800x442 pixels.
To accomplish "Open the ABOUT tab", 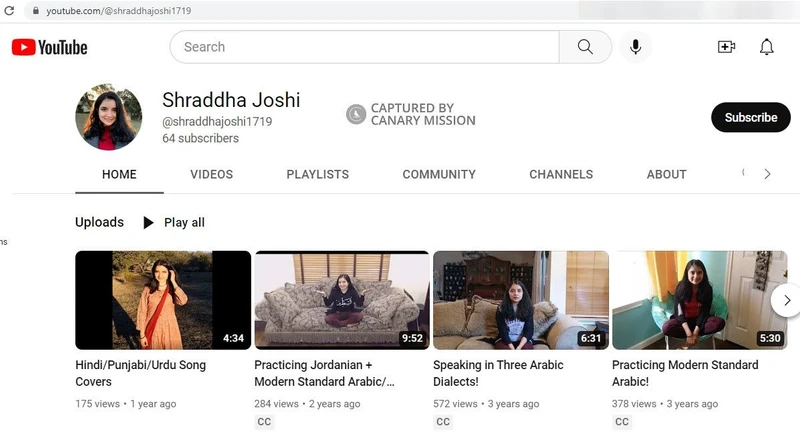I will tap(666, 175).
